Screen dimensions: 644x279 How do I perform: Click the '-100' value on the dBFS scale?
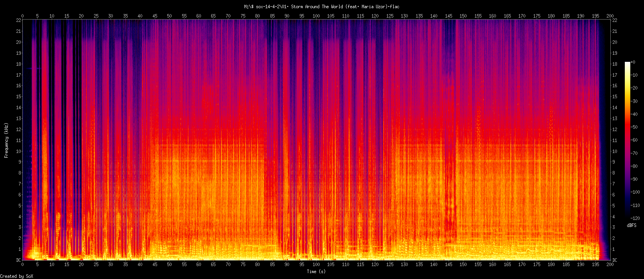coord(635,192)
